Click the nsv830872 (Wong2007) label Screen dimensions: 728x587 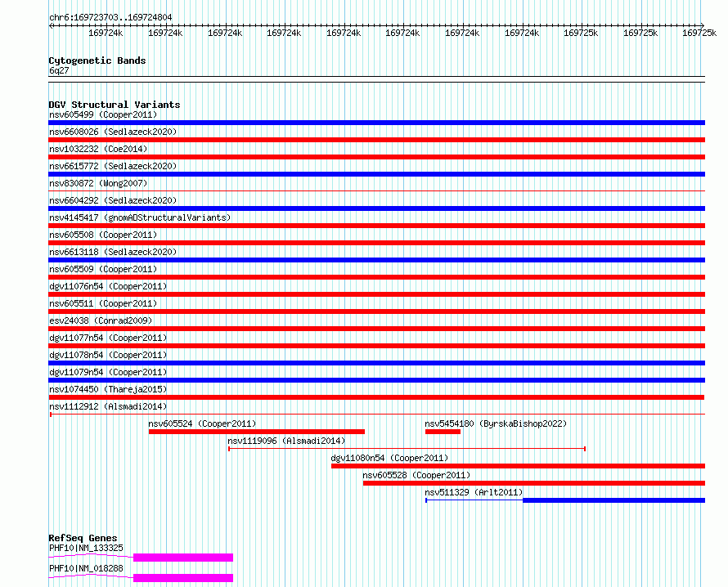click(x=98, y=183)
